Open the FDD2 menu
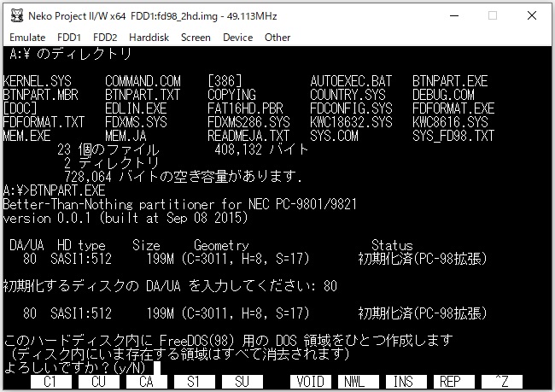Viewport: 555px width, 392px height. point(105,38)
